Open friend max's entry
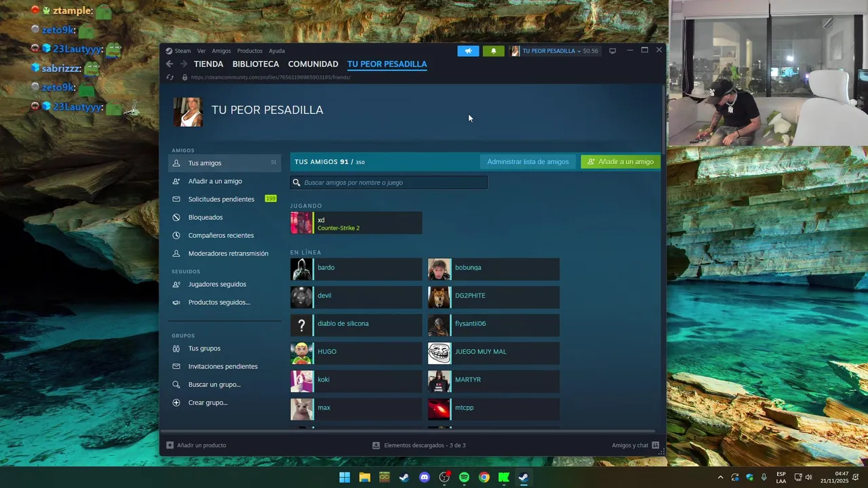The width and height of the screenshot is (868, 488). 356,409
